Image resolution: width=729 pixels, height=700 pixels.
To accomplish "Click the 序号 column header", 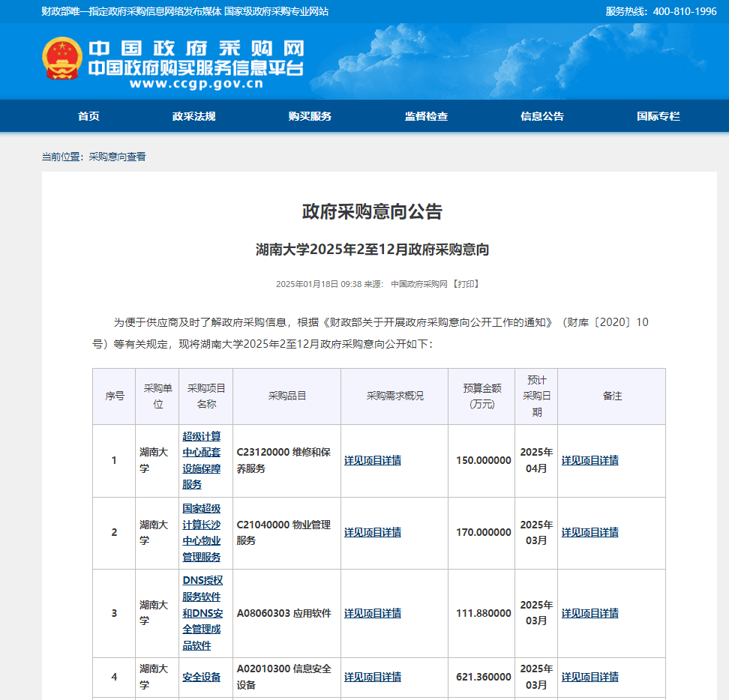I will click(x=114, y=396).
